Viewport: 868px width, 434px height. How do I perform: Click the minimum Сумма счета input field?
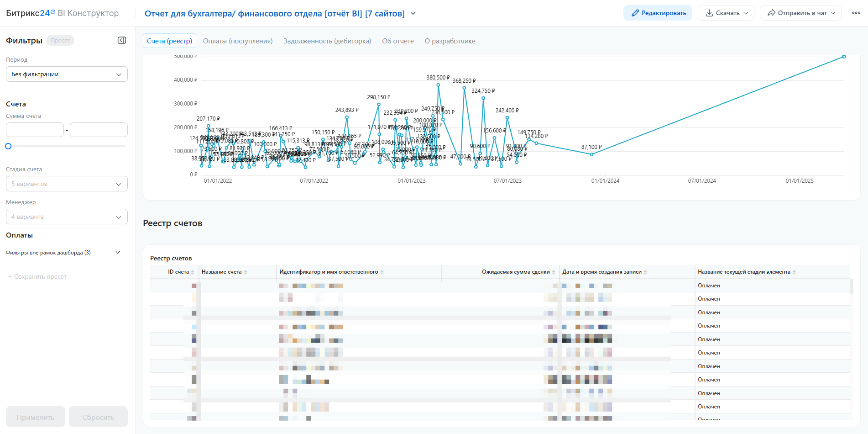[x=35, y=130]
